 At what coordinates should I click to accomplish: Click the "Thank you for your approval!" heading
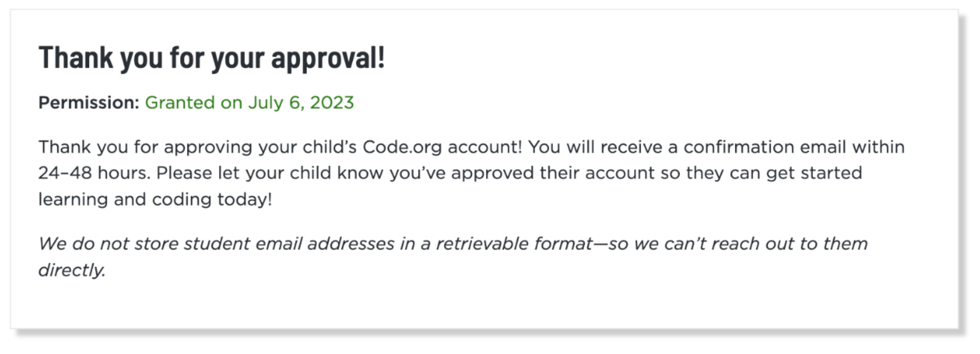(x=211, y=58)
